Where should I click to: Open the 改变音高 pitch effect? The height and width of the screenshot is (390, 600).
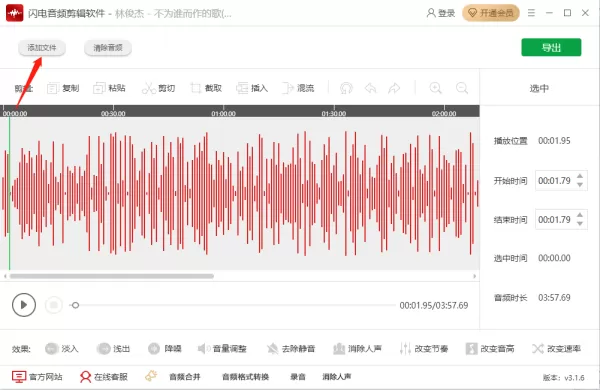[490, 349]
